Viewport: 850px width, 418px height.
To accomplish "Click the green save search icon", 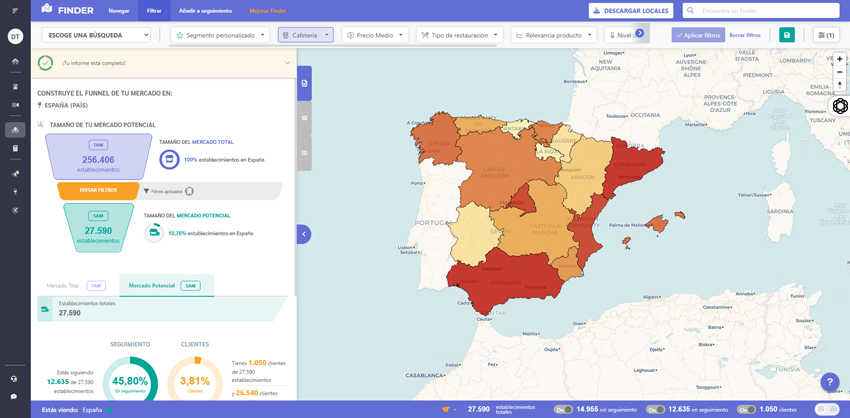I will pos(787,35).
